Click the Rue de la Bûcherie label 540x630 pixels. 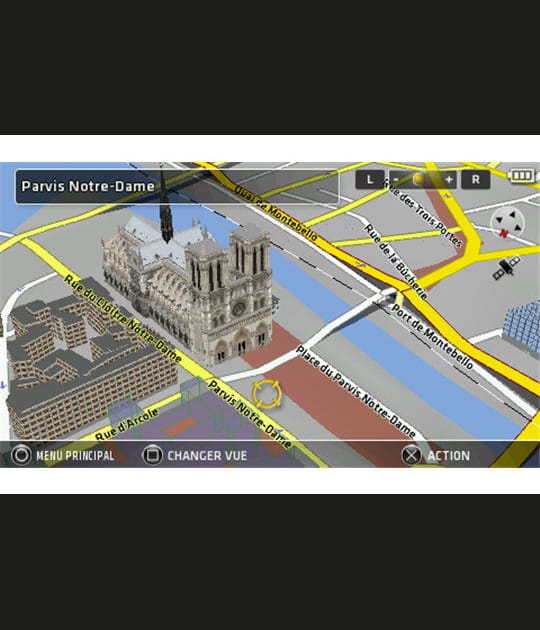tap(396, 262)
